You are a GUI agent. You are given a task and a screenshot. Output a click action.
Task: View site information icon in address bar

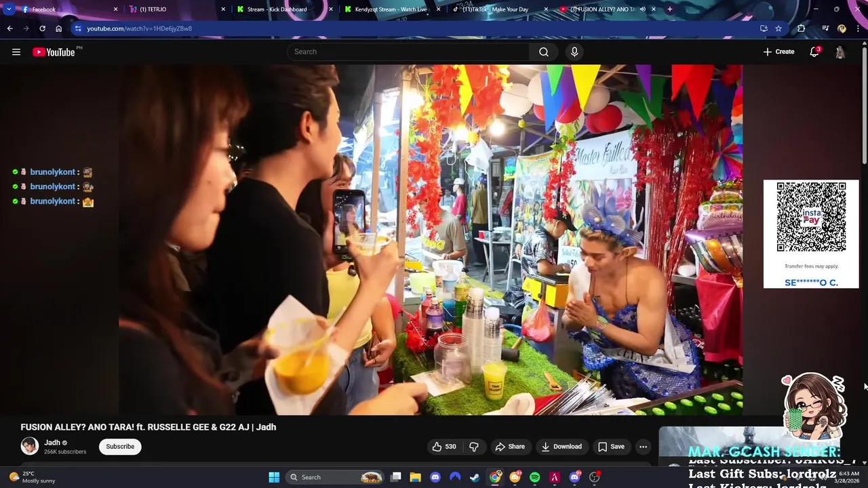(x=79, y=28)
